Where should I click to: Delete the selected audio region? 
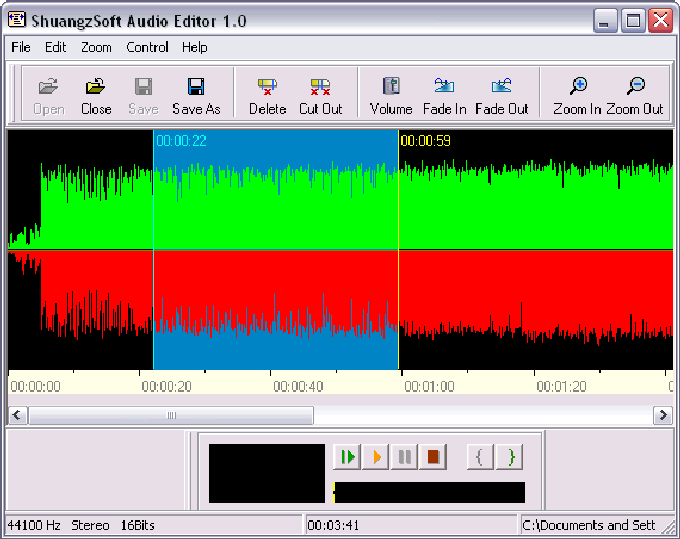click(267, 96)
